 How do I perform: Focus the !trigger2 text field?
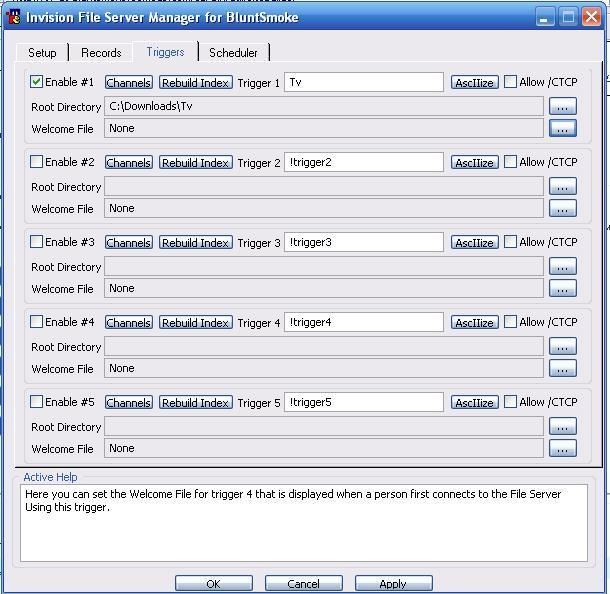point(364,162)
